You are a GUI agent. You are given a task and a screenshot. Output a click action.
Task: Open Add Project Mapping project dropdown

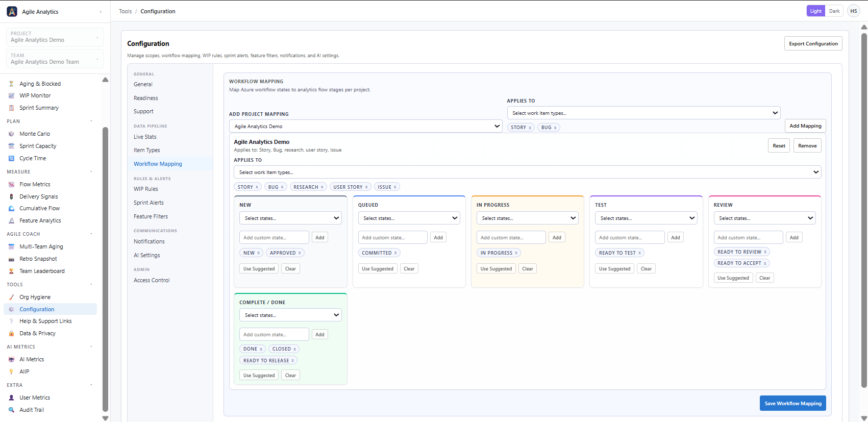366,126
